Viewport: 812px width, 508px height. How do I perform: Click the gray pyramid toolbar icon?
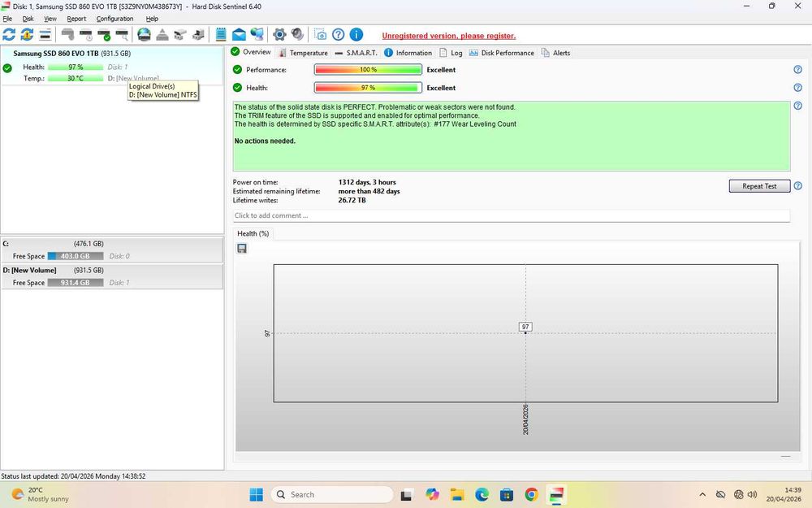[x=162, y=35]
